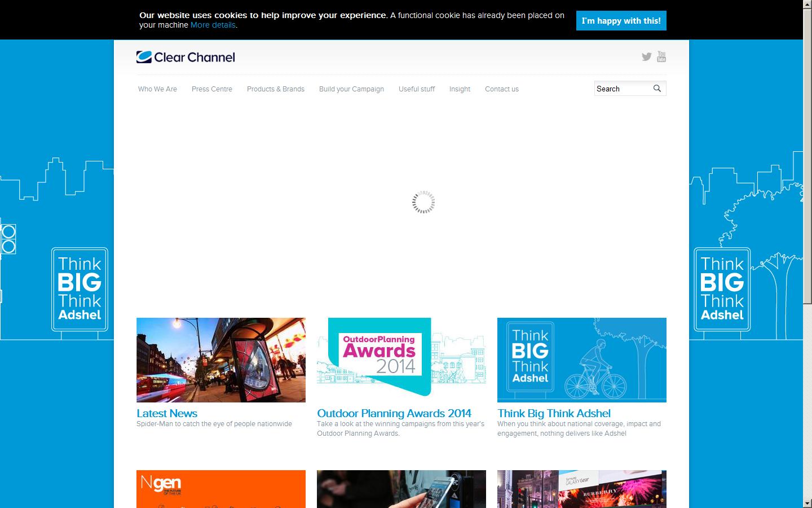812x508 pixels.
Task: Click the search magnifier icon
Action: coord(657,88)
